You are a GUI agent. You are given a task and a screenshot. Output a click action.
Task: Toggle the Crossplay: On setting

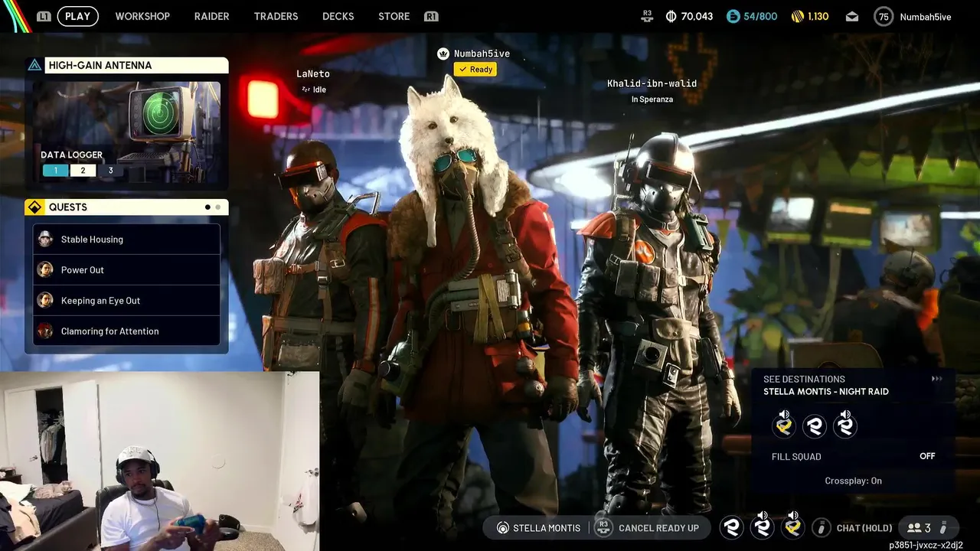pyautogui.click(x=853, y=481)
